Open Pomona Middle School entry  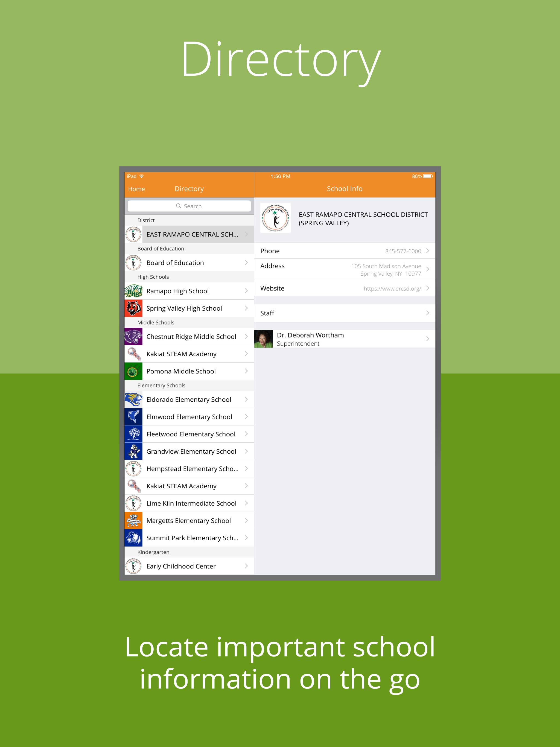coord(189,371)
